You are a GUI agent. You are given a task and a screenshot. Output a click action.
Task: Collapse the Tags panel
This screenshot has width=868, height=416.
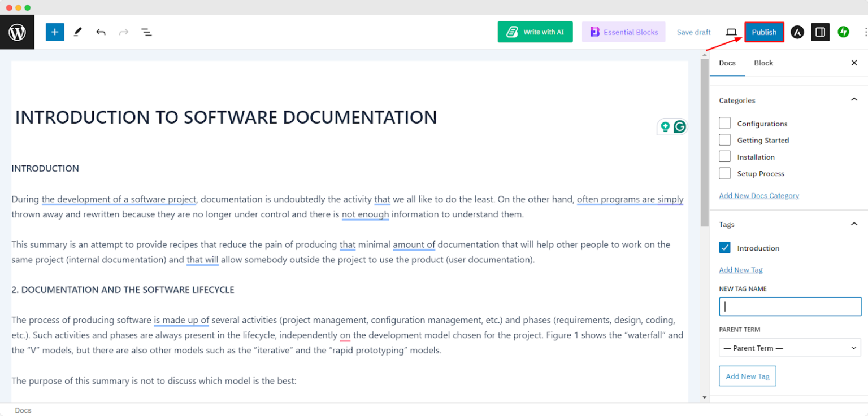coord(854,223)
